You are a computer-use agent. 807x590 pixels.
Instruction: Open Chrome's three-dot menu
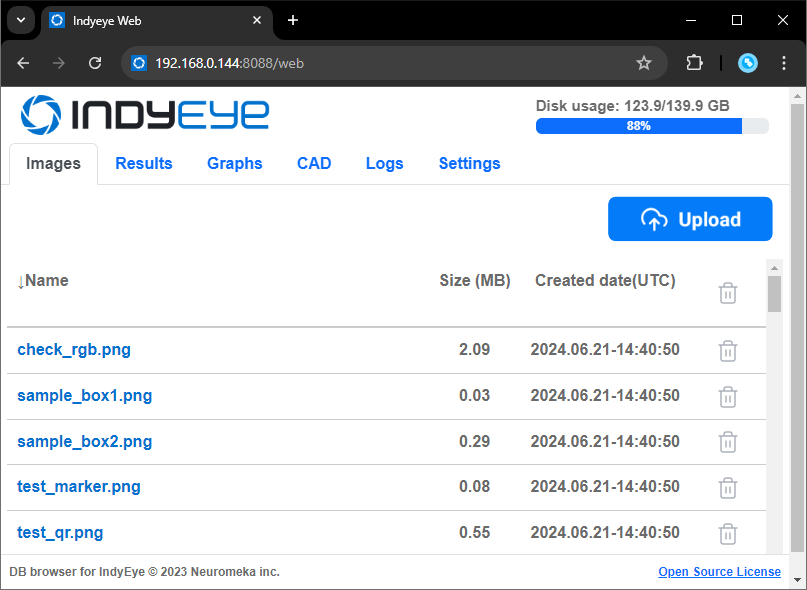click(x=783, y=63)
